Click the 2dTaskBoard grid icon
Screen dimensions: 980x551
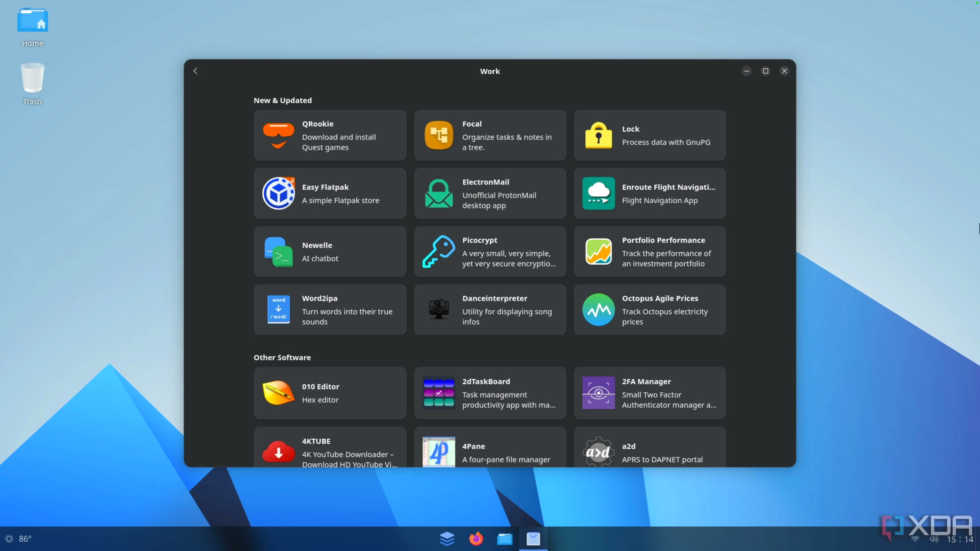(x=439, y=393)
